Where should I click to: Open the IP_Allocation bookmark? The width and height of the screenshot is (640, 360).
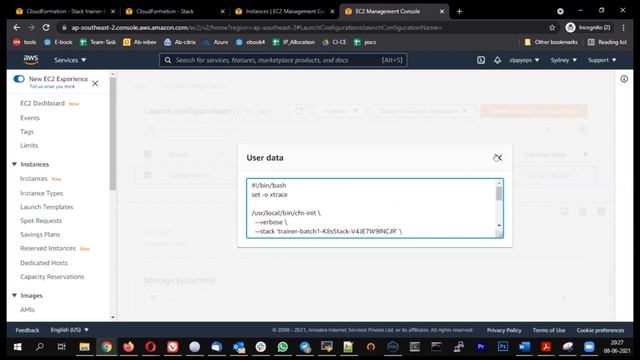[294, 42]
